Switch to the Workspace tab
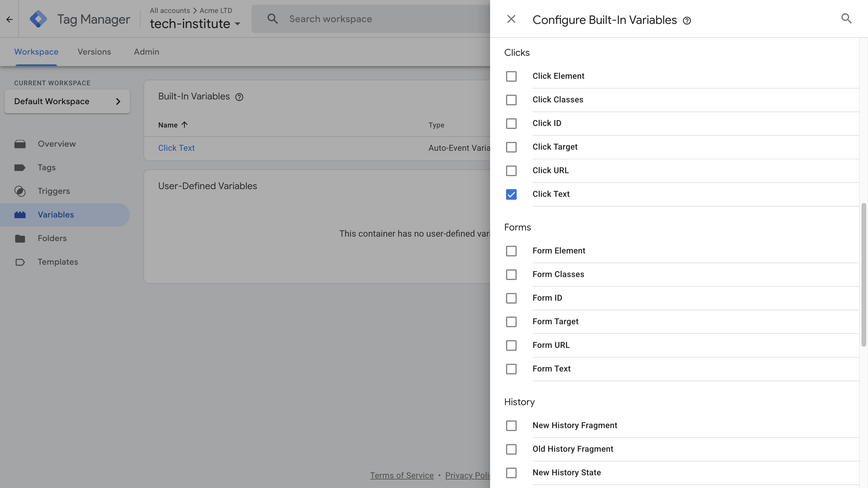Image resolution: width=868 pixels, height=488 pixels. pos(36,52)
